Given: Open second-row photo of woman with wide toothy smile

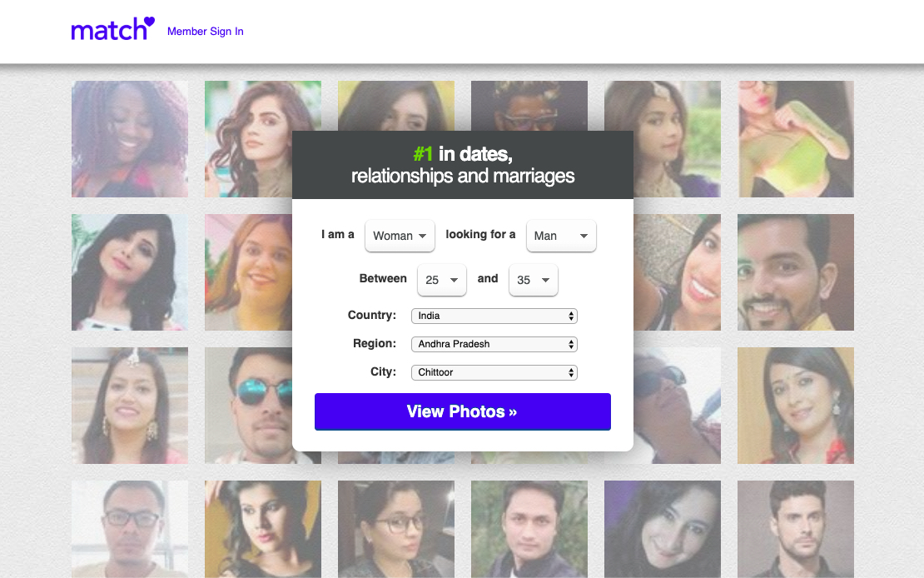Looking at the screenshot, I should (677, 272).
